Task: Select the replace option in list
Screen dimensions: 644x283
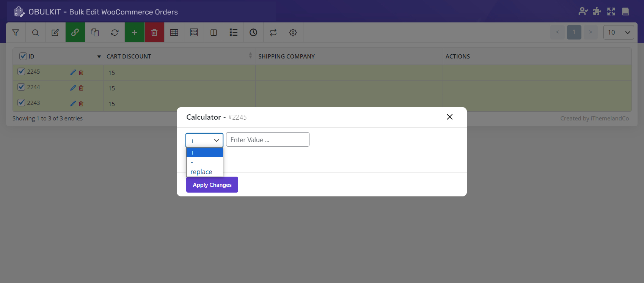Action: pyautogui.click(x=201, y=172)
